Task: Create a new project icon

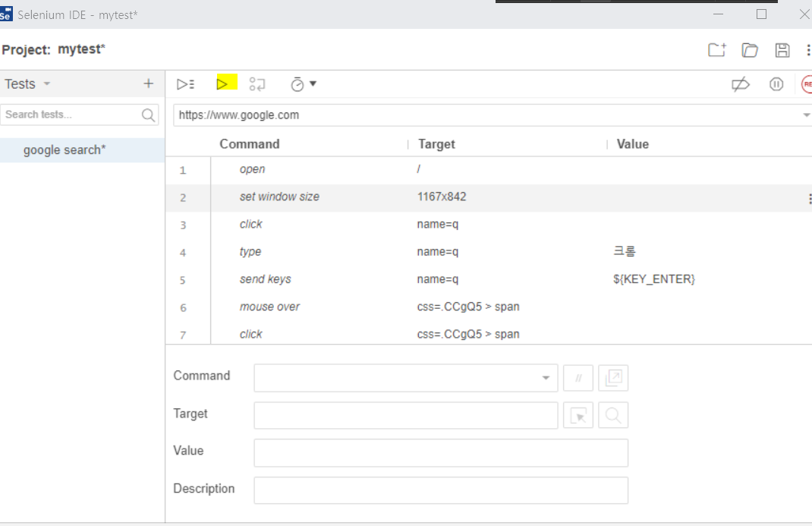Action: (x=716, y=50)
